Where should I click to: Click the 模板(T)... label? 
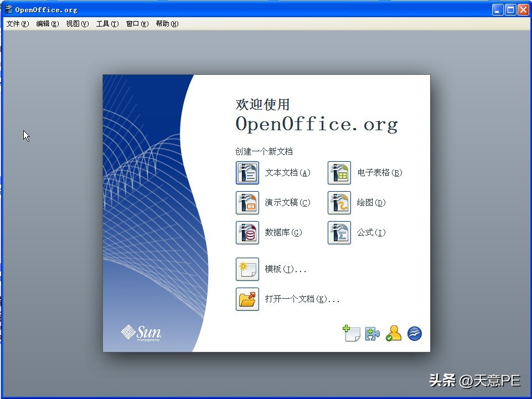click(x=286, y=269)
